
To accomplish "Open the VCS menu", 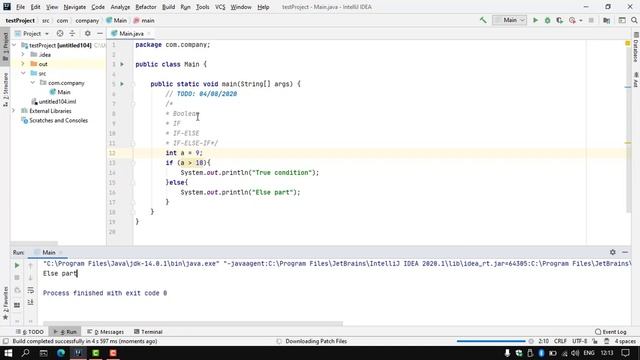I will tap(220, 7).
